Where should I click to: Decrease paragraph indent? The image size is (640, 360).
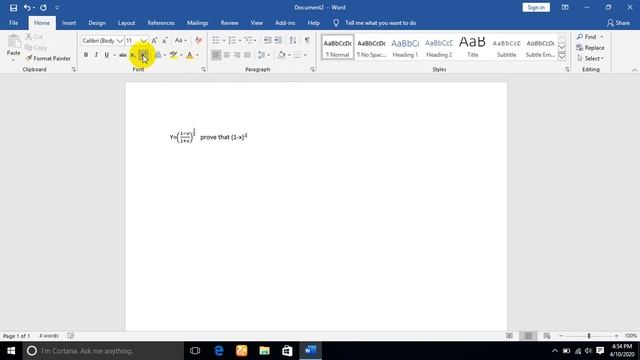coord(268,40)
